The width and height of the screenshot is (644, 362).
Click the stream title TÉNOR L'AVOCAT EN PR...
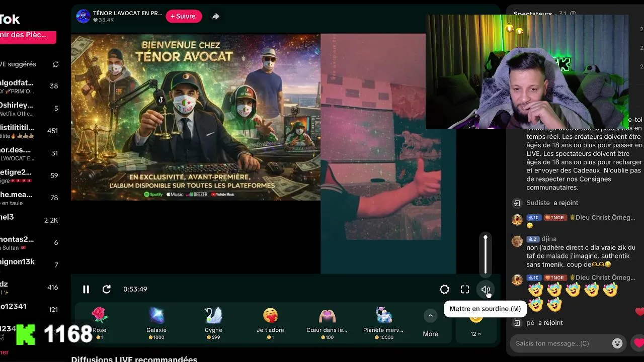(127, 13)
